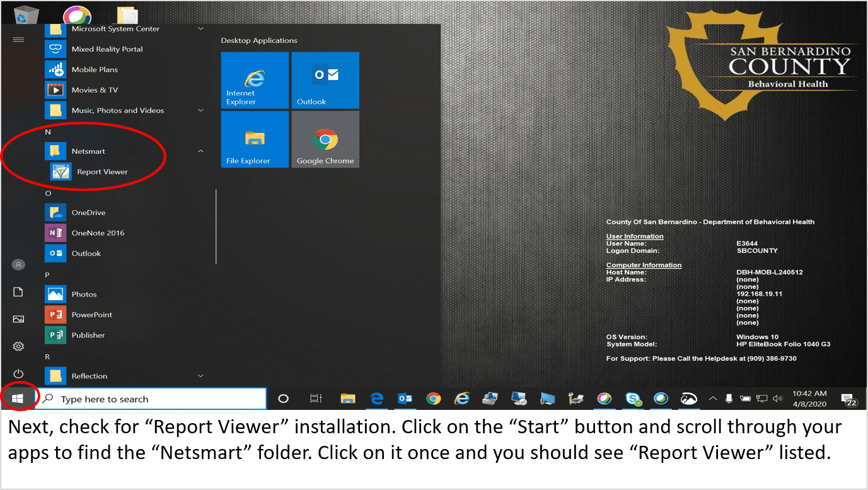Expand the Music, Photos and Videos folder

200,110
